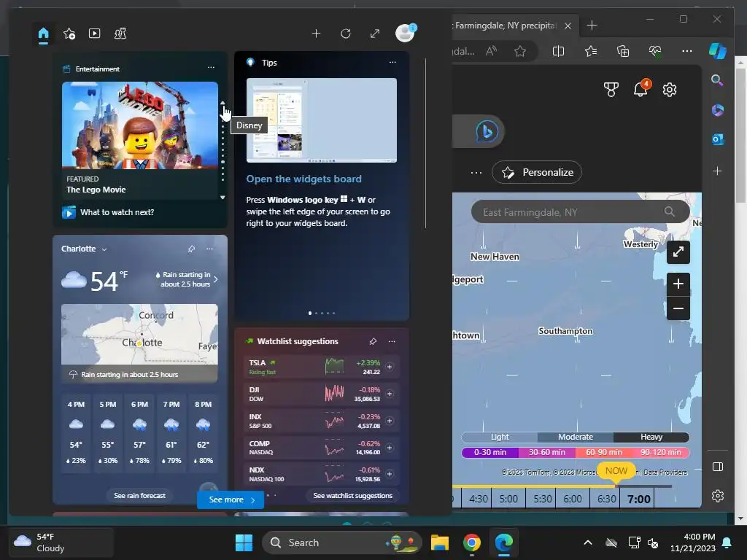Open Windows Start menu
The width and height of the screenshot is (747, 560).
tap(244, 542)
